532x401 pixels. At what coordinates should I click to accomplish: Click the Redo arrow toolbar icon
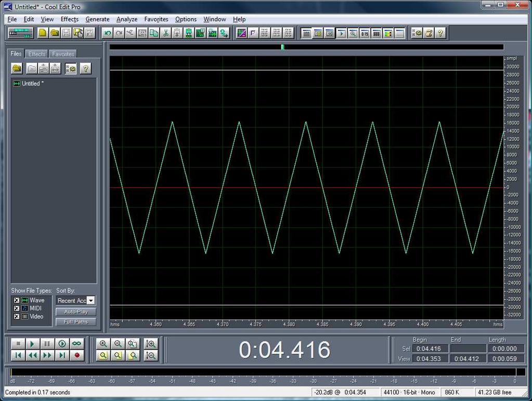click(x=119, y=33)
